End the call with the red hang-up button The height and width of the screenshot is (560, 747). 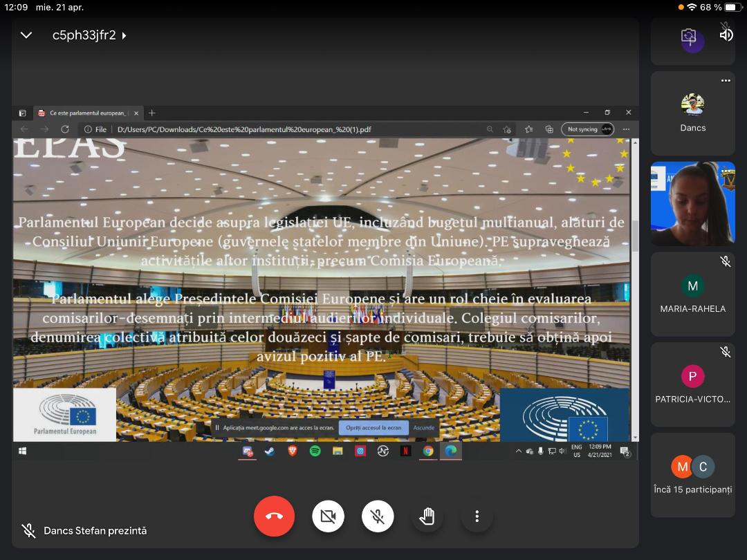pos(274,516)
